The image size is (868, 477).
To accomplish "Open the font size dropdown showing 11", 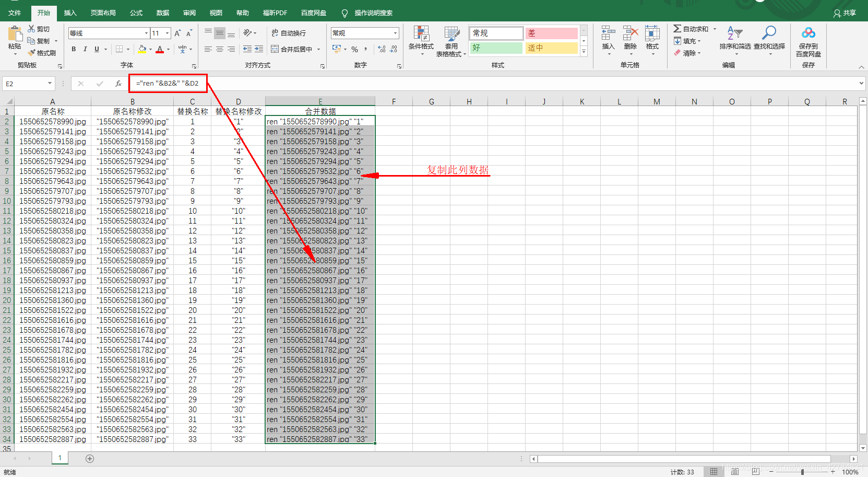I will click(167, 33).
